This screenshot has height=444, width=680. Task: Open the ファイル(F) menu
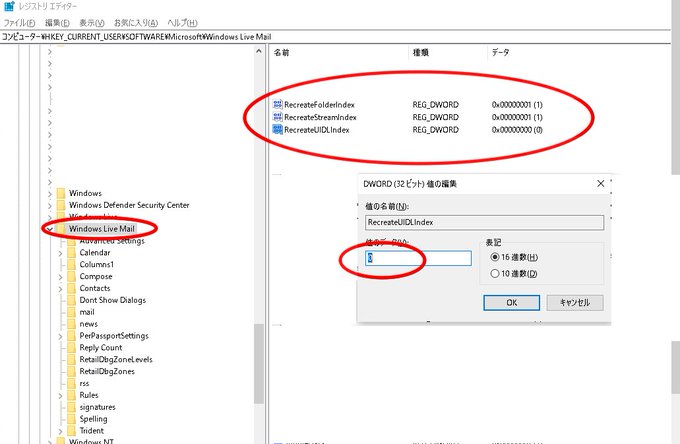19,23
